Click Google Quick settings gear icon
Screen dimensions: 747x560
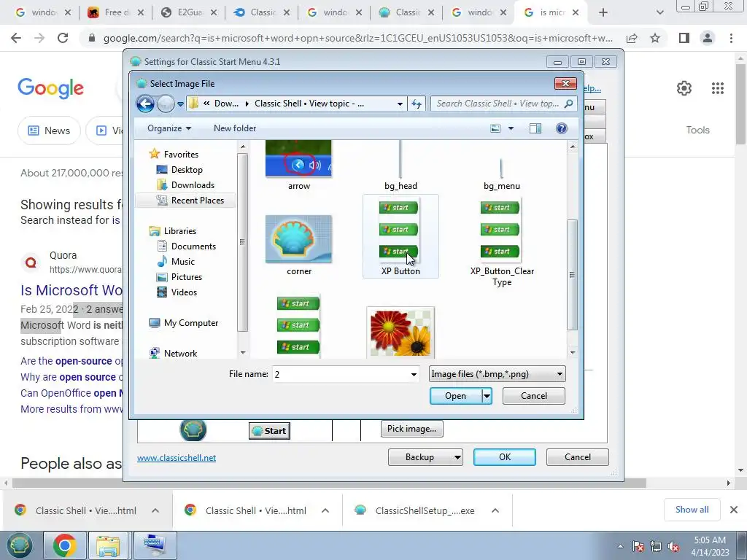pos(684,88)
